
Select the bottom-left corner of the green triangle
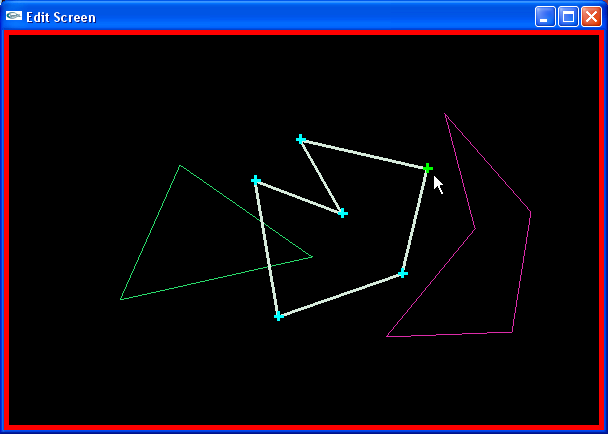click(121, 299)
